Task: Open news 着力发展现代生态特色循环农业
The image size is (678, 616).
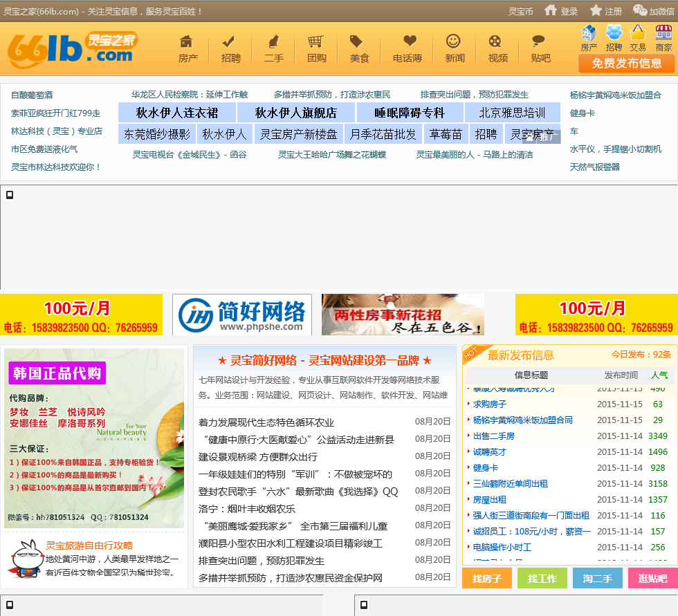Action: 266,422
